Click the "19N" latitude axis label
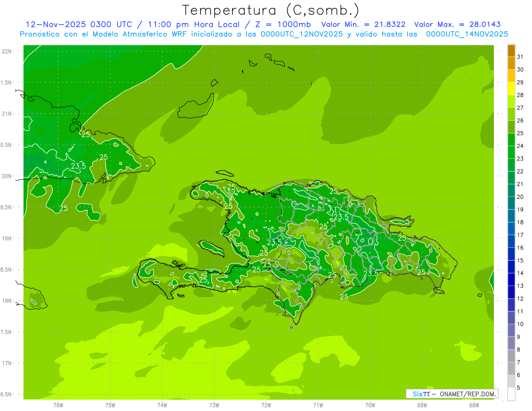 click(7, 238)
